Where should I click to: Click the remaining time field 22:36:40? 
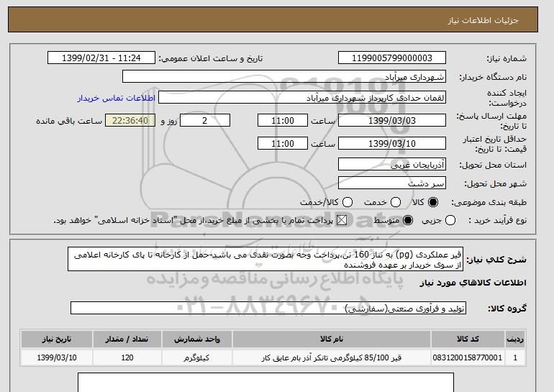130,120
